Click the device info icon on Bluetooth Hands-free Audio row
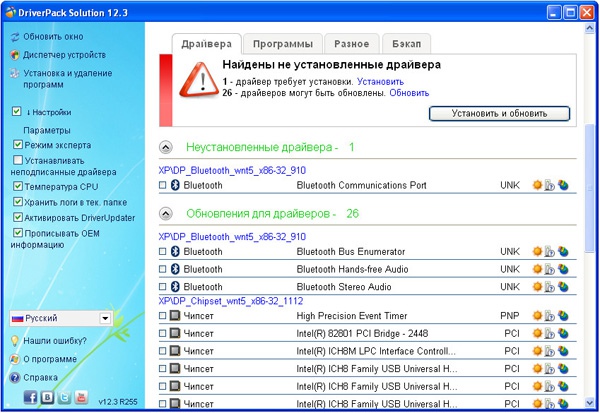 [549, 269]
